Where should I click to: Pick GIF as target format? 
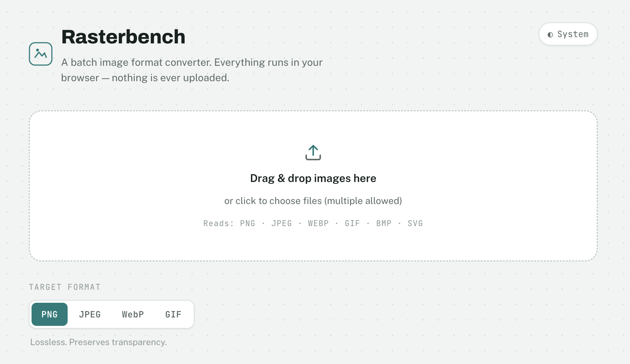point(173,314)
